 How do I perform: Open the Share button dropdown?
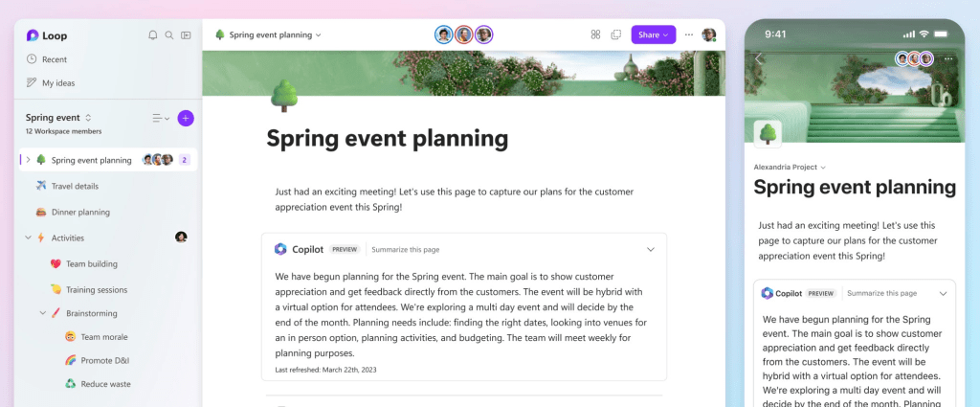point(653,35)
